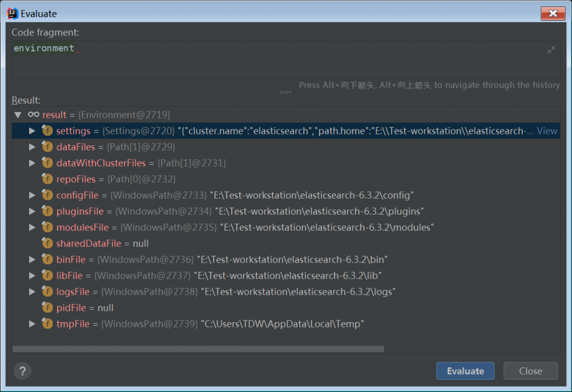Click the field icon beside sharedDataFile

click(x=47, y=243)
